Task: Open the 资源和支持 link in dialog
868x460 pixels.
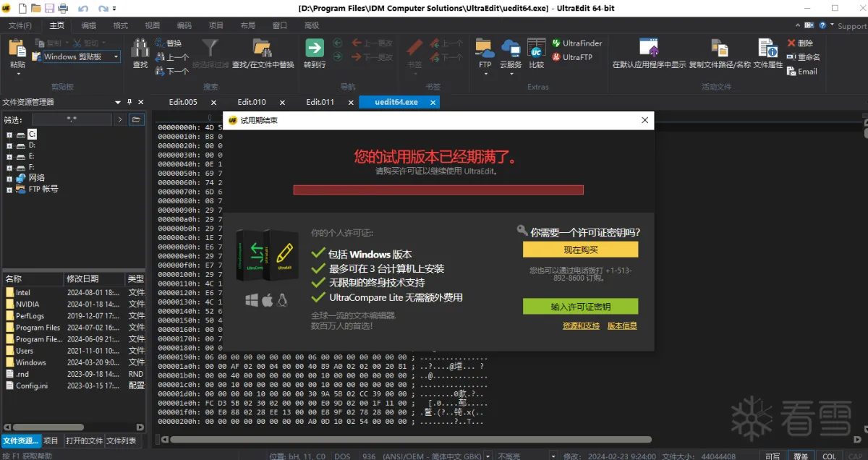Action: [x=581, y=326]
